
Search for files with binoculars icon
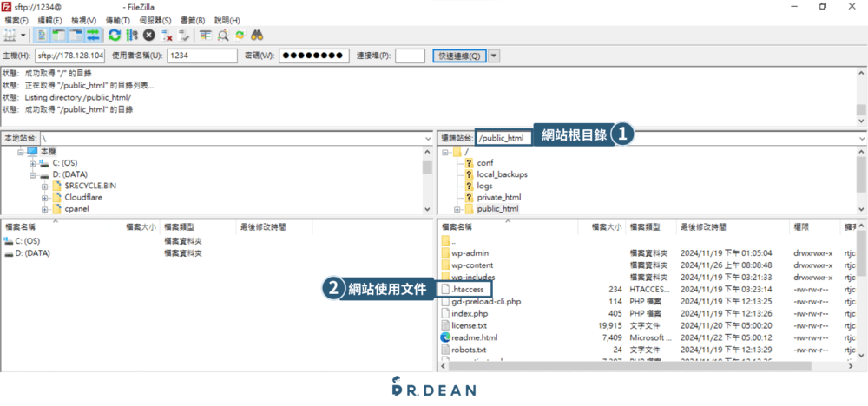[257, 36]
